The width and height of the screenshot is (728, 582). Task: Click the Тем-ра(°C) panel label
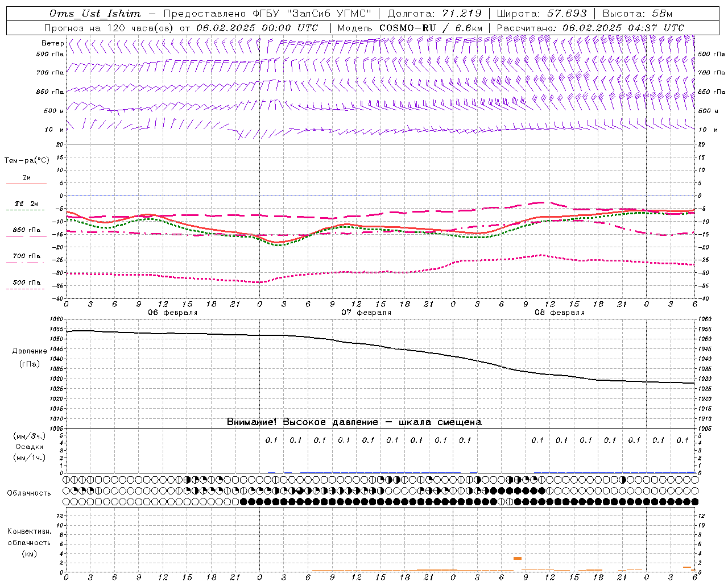tap(27, 161)
